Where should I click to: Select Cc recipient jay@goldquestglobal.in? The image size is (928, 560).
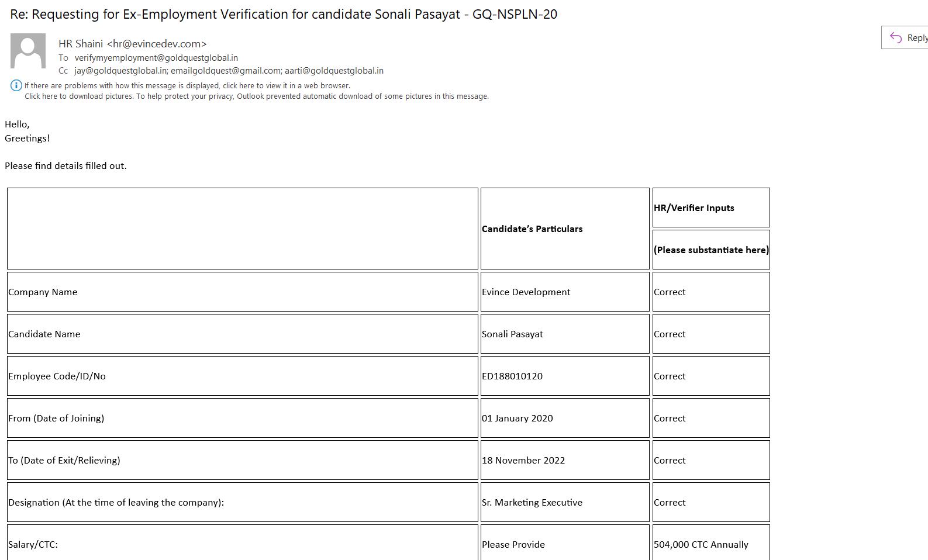click(120, 71)
